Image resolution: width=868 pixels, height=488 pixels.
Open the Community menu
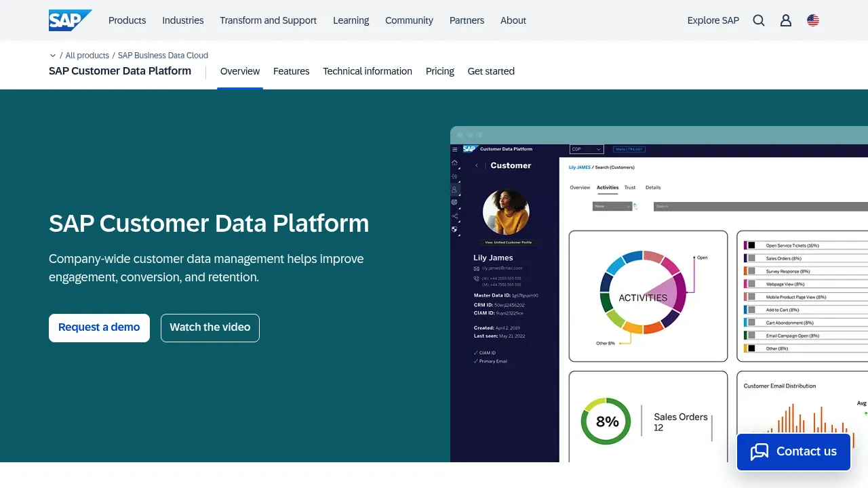tap(409, 20)
